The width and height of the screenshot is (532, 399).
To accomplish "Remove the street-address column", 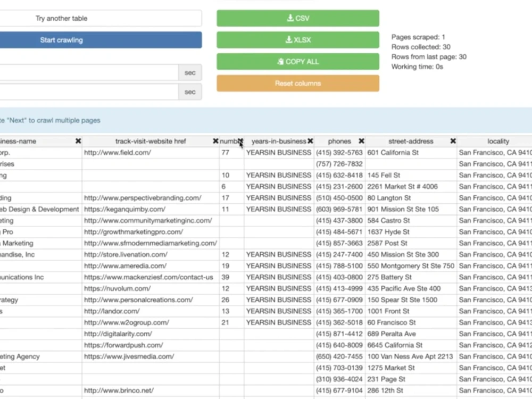I will (452, 141).
